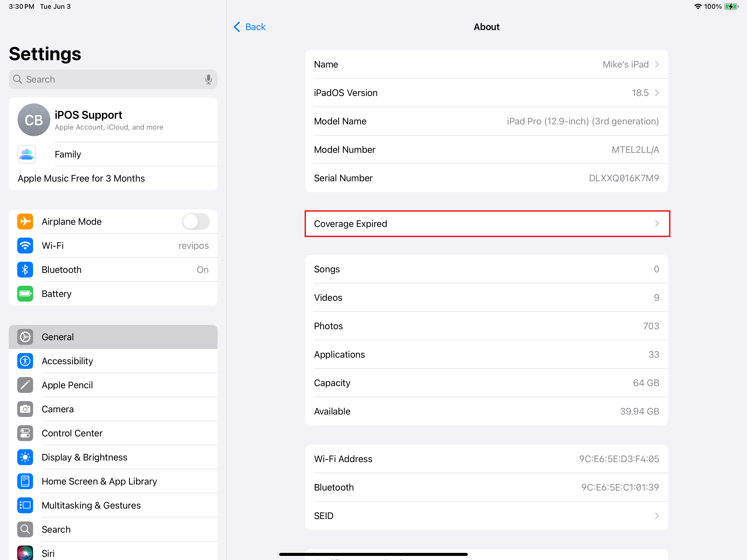
Task: Tap the Songs row label
Action: [327, 269]
